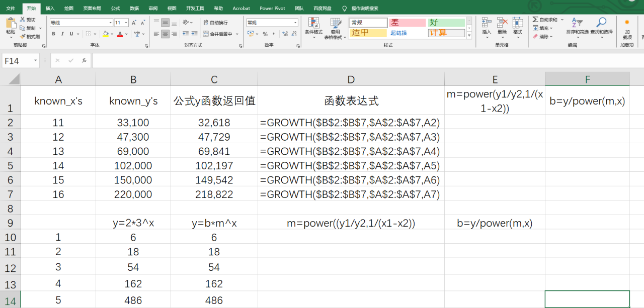Decrease font size with the smaller A icon
Screen dimensions: 644x308
click(142, 23)
